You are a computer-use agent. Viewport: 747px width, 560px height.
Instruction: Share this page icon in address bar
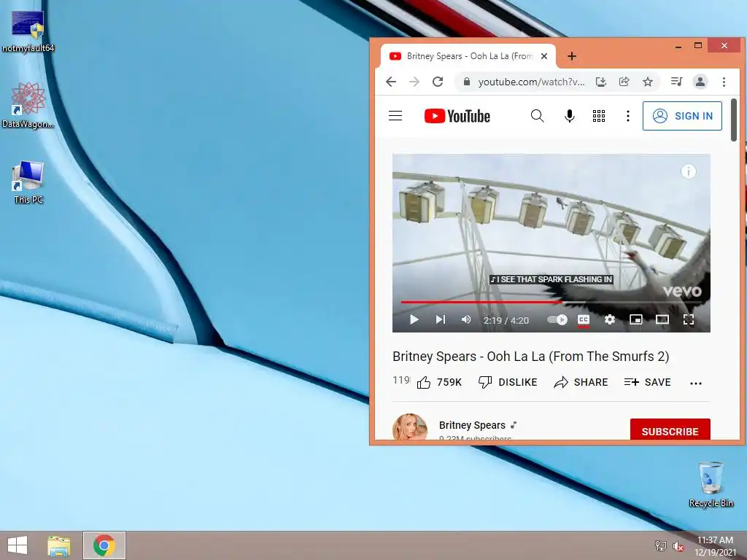tap(624, 82)
